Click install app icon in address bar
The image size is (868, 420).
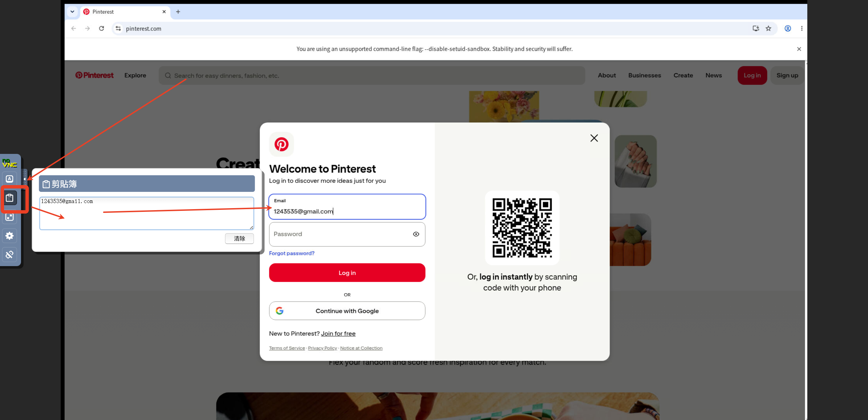pos(756,28)
